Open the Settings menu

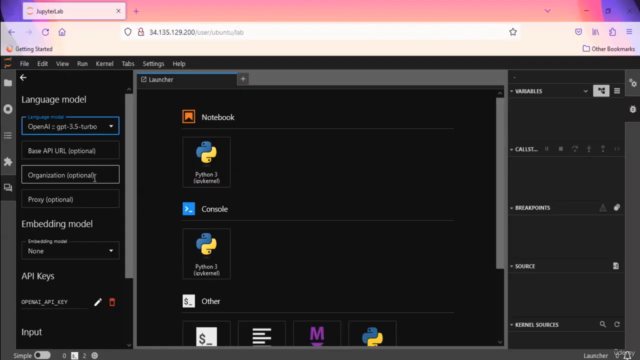[153, 64]
